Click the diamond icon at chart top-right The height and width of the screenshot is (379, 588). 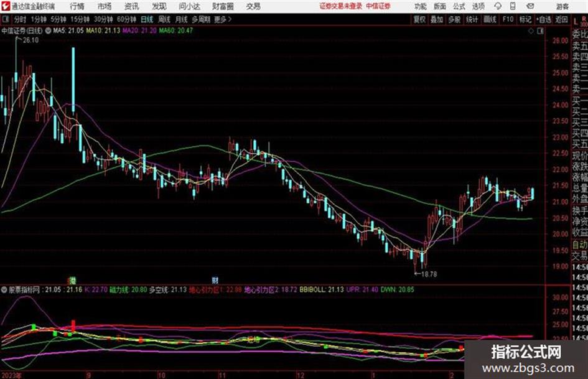(531, 31)
